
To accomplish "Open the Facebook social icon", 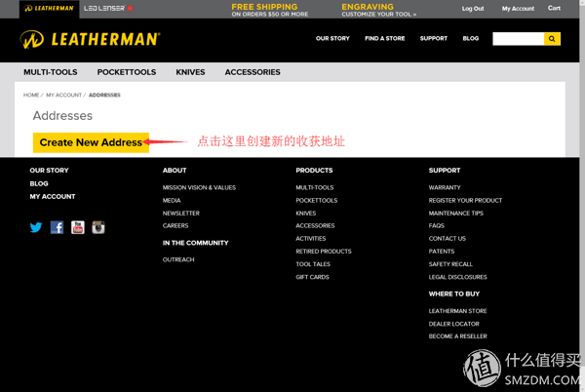I will (x=58, y=227).
